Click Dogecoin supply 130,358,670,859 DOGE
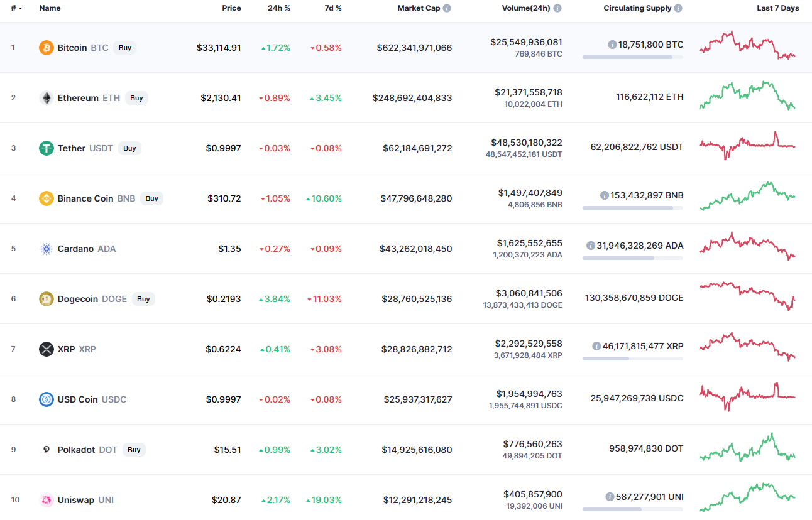Viewport: 812px width, 520px height. point(634,298)
